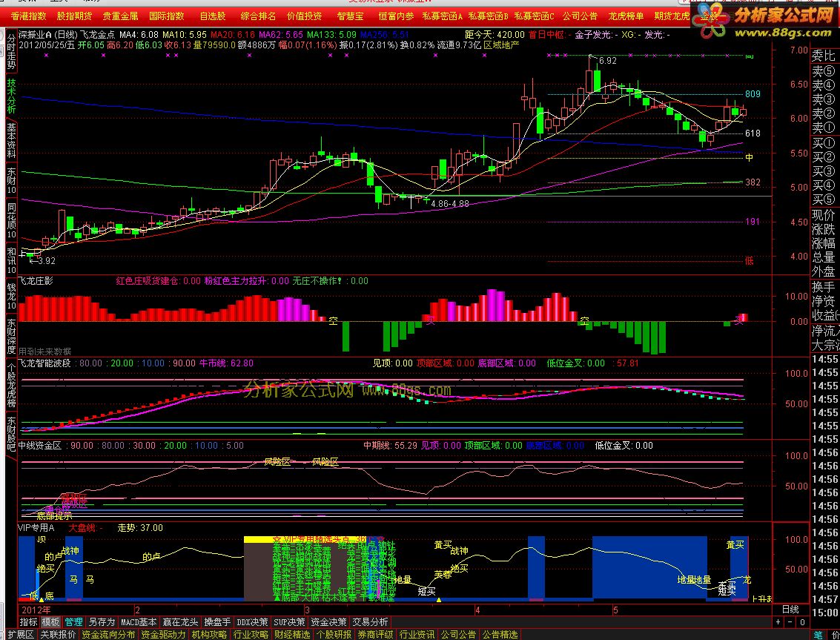Image resolution: width=840 pixels, height=640 pixels.
Task: Click the 飞龙智能波段 indicator title
Action: coord(44,363)
